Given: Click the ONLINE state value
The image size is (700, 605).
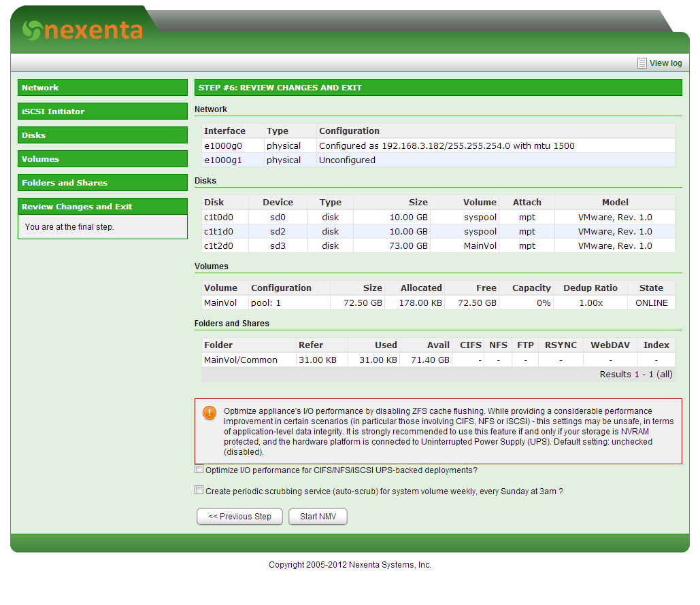Looking at the screenshot, I should (652, 303).
